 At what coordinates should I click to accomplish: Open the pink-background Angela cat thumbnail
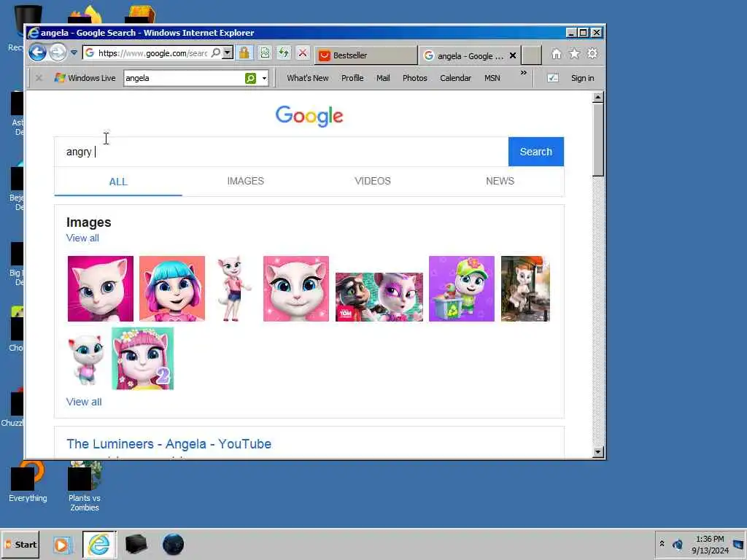point(101,289)
